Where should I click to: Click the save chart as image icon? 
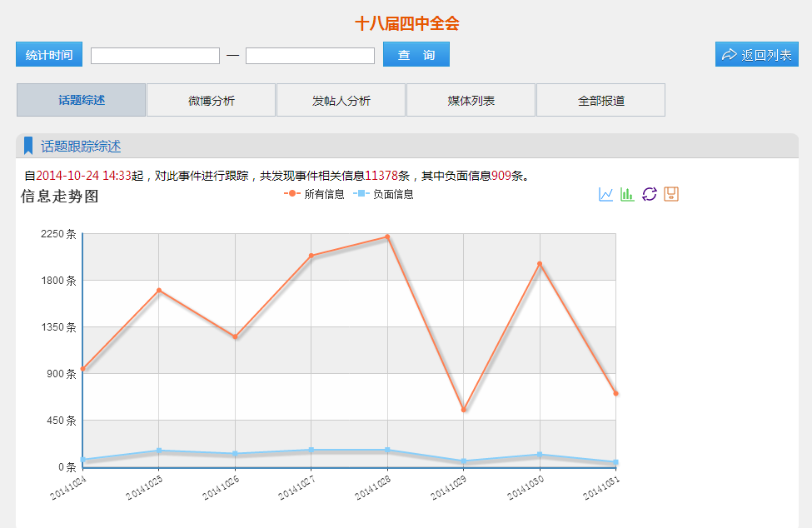coord(671,194)
